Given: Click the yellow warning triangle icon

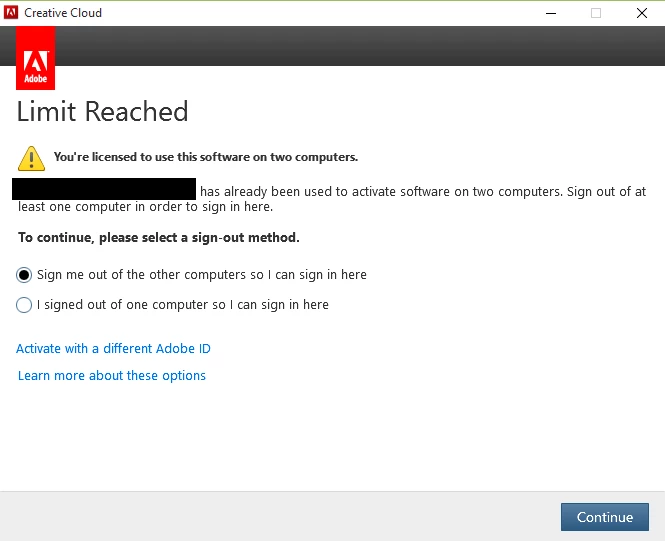Looking at the screenshot, I should [x=31, y=159].
